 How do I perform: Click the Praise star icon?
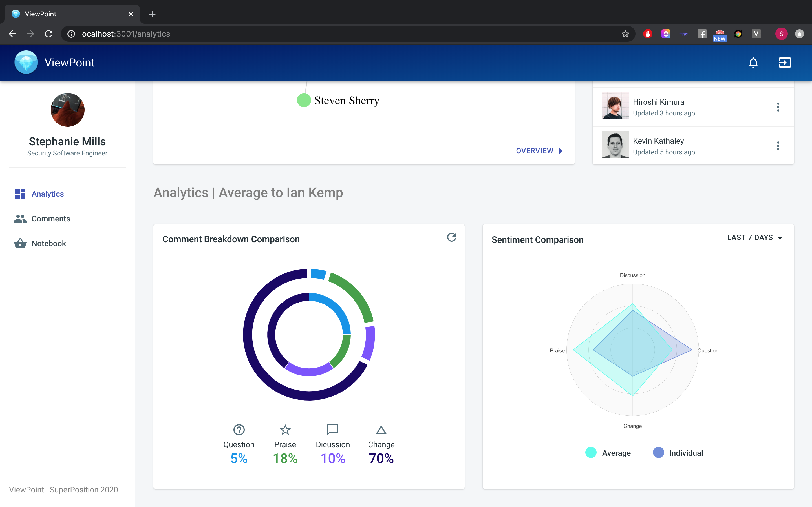click(285, 430)
